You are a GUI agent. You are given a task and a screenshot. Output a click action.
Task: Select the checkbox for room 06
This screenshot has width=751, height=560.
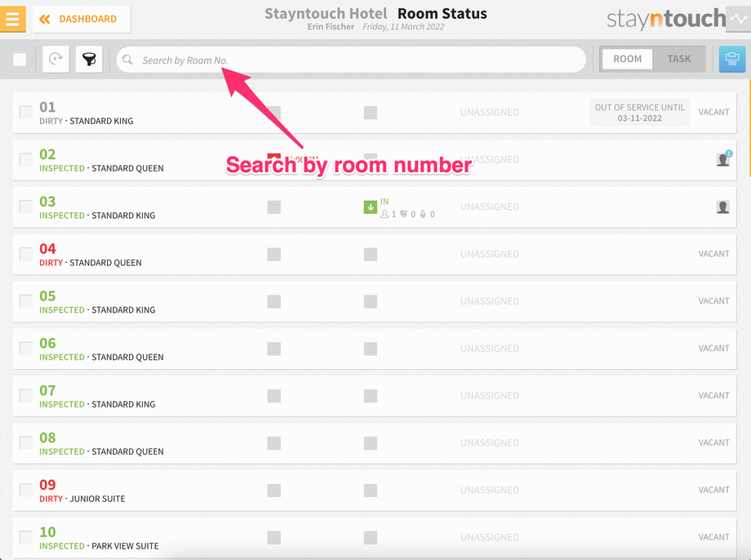26,349
